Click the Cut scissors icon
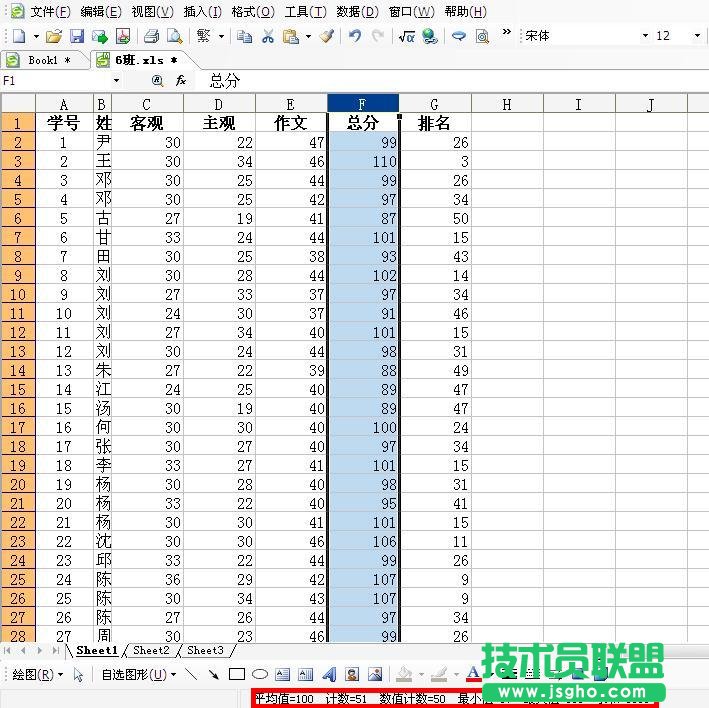This screenshot has height=708, width=709. click(x=267, y=36)
